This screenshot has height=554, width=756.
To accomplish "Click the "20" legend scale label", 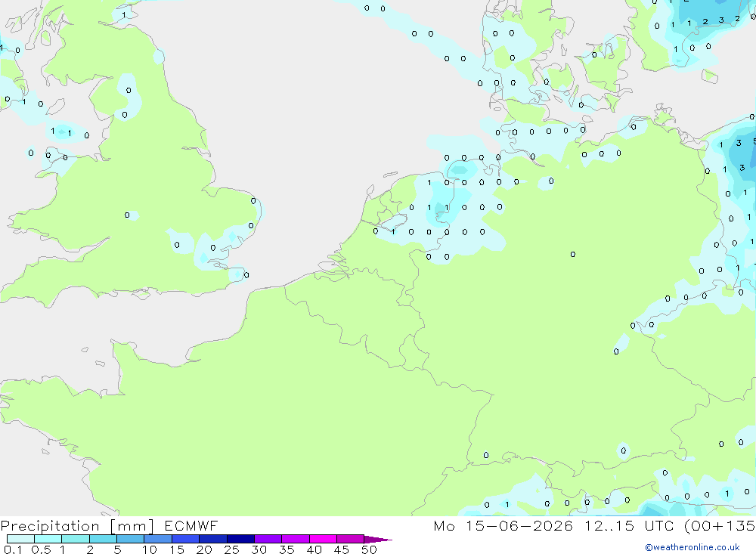I will pos(204,549).
